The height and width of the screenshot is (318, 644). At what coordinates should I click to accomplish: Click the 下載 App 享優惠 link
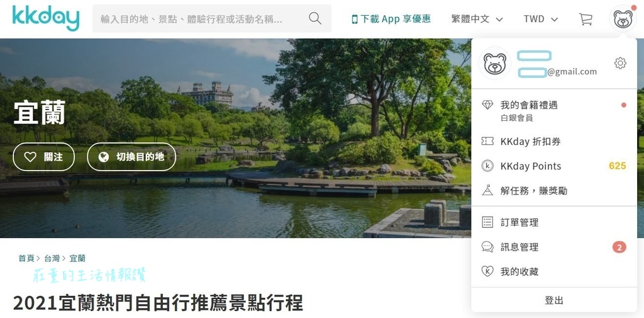coord(391,19)
